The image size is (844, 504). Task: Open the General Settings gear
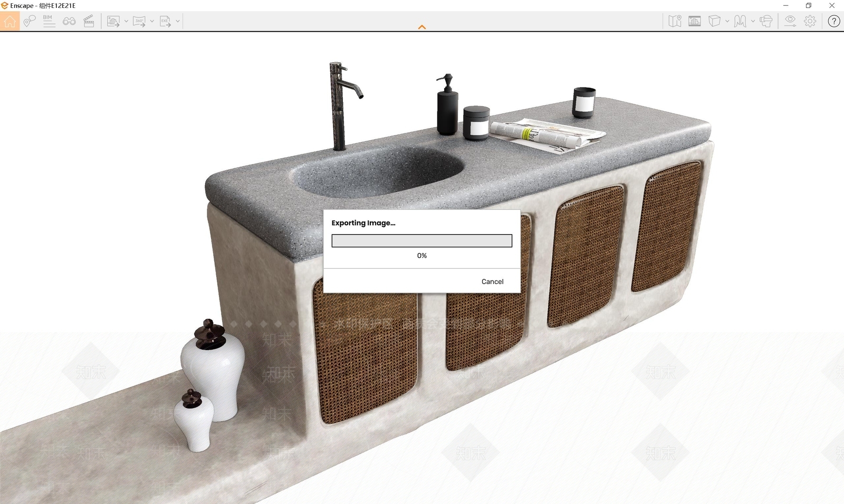810,21
